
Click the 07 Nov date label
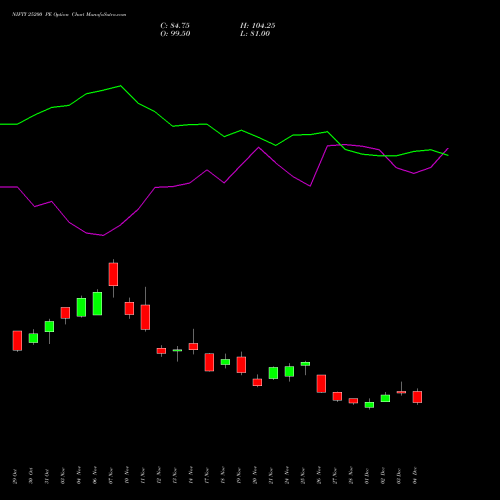pos(111,476)
